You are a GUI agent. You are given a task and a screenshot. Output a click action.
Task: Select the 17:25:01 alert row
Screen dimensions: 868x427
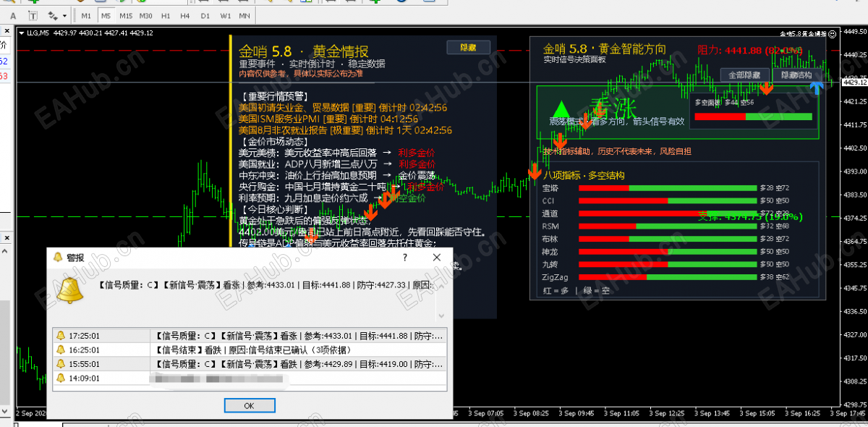[250, 336]
